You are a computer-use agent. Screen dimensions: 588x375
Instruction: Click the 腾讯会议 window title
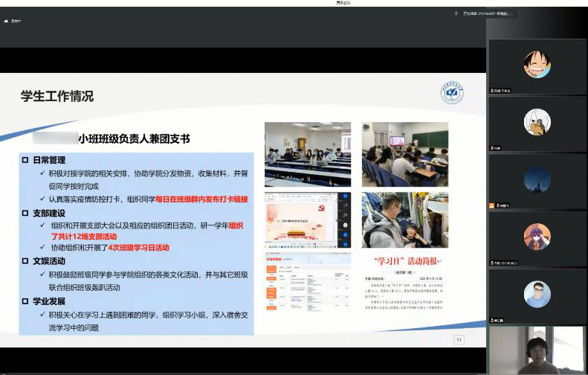pos(294,3)
